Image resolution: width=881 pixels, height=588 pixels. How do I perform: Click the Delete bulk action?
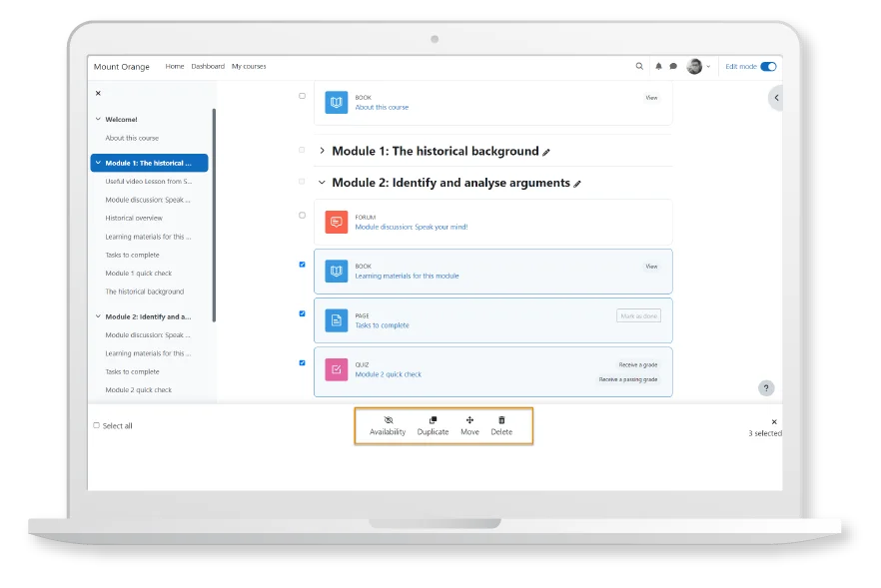(501, 426)
